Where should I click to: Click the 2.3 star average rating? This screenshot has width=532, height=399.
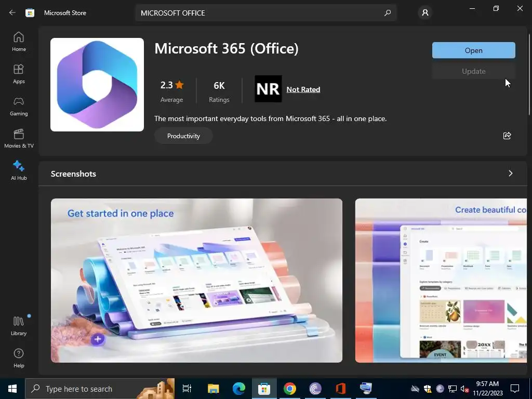tap(171, 91)
